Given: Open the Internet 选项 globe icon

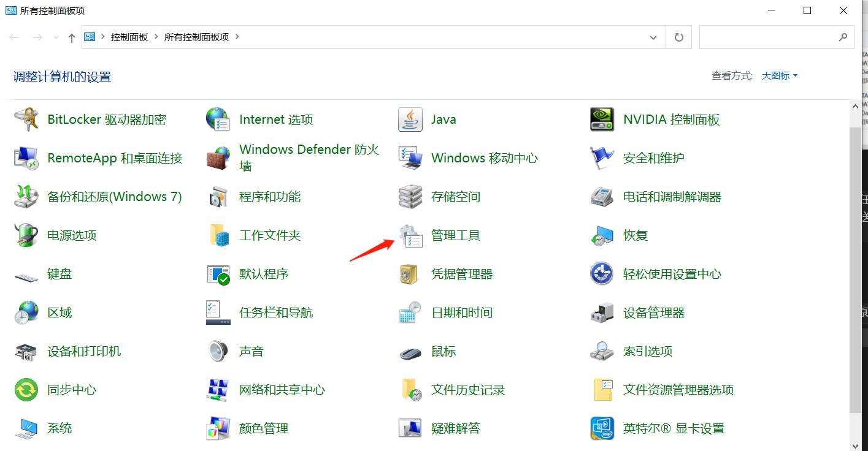Looking at the screenshot, I should pos(218,119).
